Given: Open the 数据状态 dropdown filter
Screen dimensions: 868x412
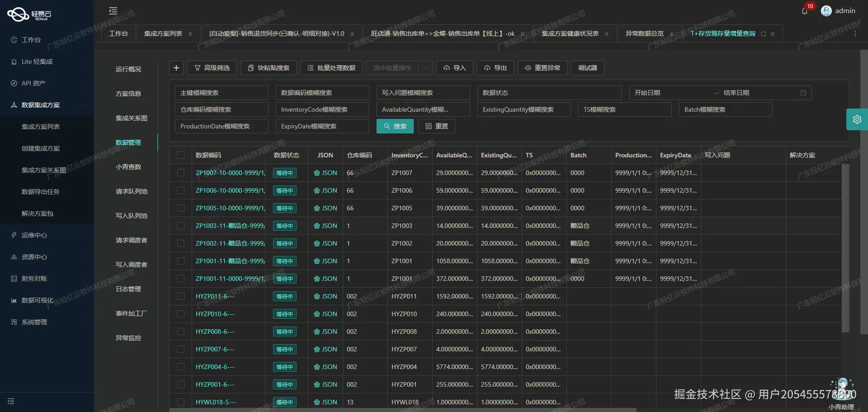Looking at the screenshot, I should [x=550, y=93].
